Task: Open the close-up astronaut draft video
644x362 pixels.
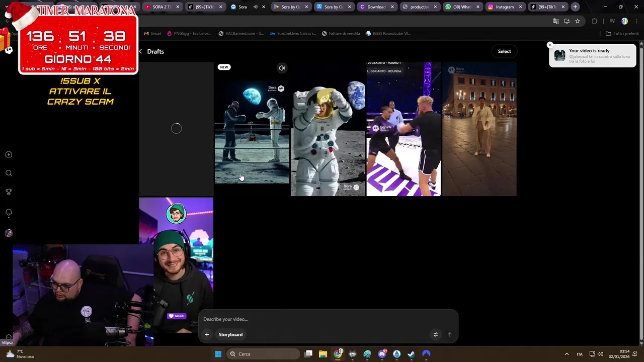Action: [328, 129]
